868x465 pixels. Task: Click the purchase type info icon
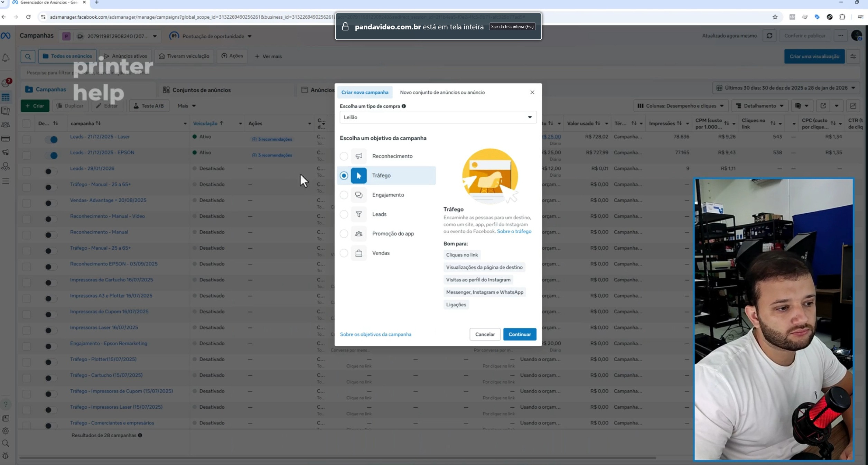(404, 106)
